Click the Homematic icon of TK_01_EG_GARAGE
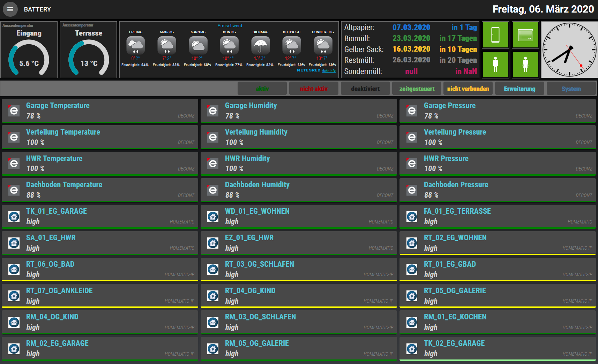 point(14,217)
